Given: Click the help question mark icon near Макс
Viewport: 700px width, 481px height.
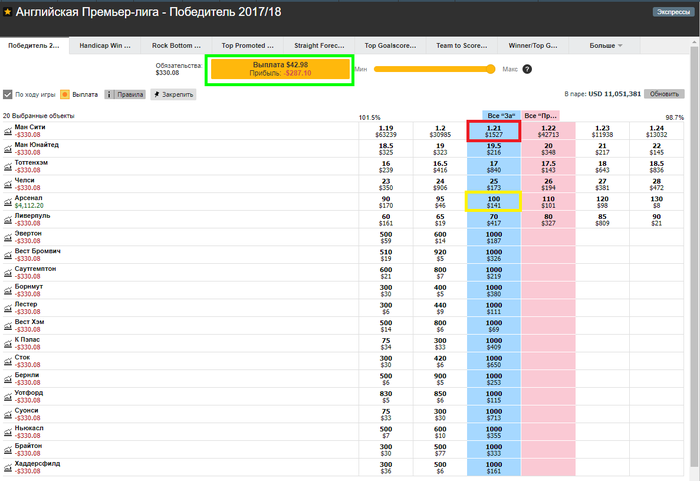Looking at the screenshot, I should (x=527, y=69).
